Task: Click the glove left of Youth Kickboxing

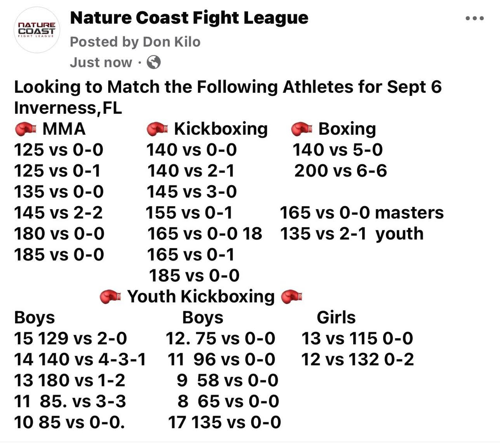Action: coord(110,297)
